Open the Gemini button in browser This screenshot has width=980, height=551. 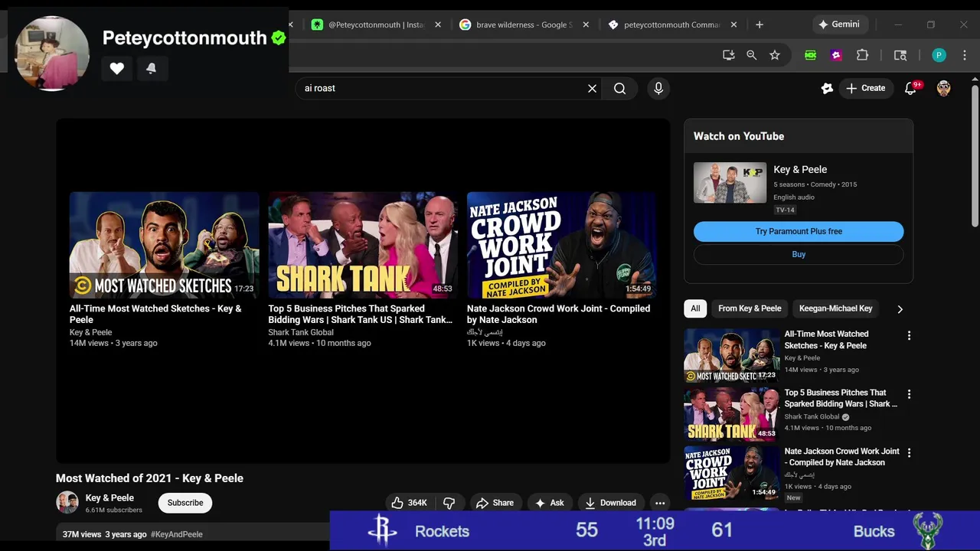pyautogui.click(x=839, y=24)
